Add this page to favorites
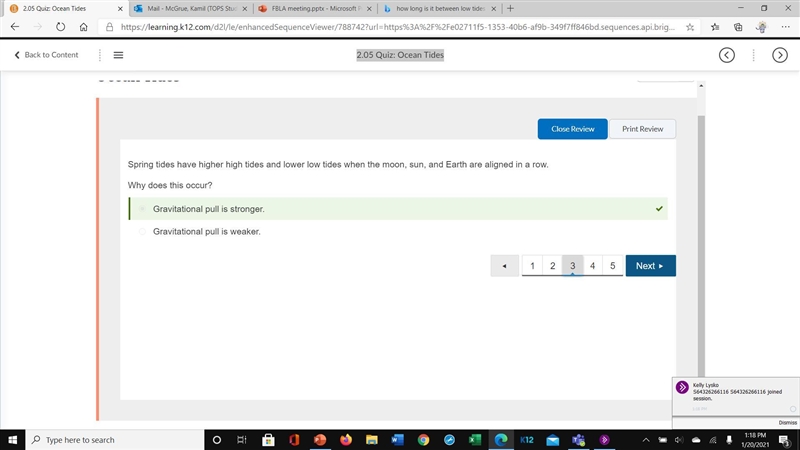Screen dimensions: 800x450 (690, 27)
